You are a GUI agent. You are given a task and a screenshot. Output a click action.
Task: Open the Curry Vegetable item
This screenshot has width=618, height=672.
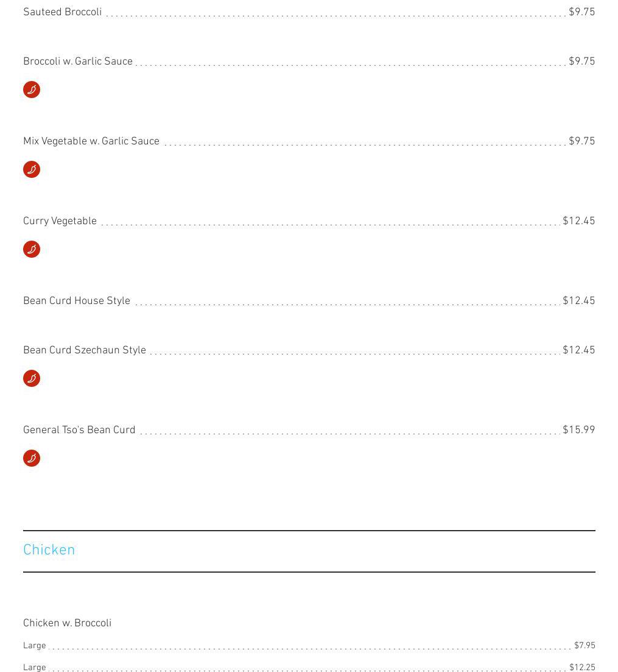60,221
